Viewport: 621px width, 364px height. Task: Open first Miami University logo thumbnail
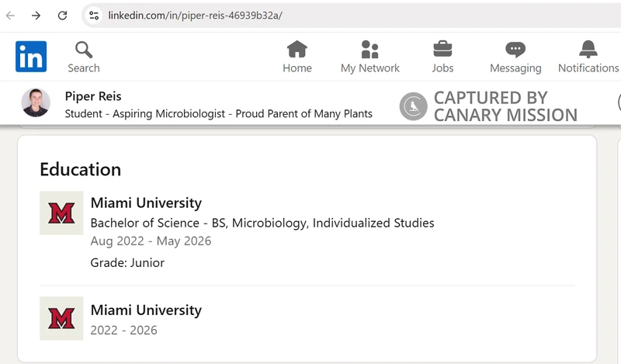coord(61,213)
